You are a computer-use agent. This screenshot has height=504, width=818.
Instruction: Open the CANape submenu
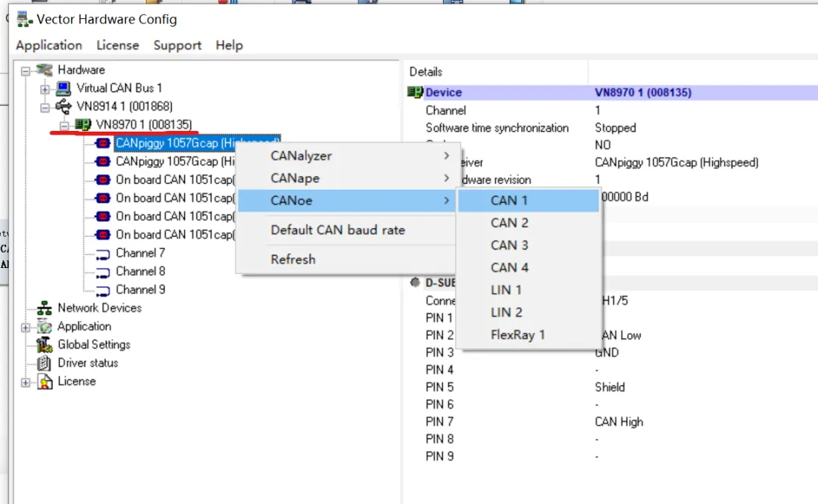tap(346, 179)
